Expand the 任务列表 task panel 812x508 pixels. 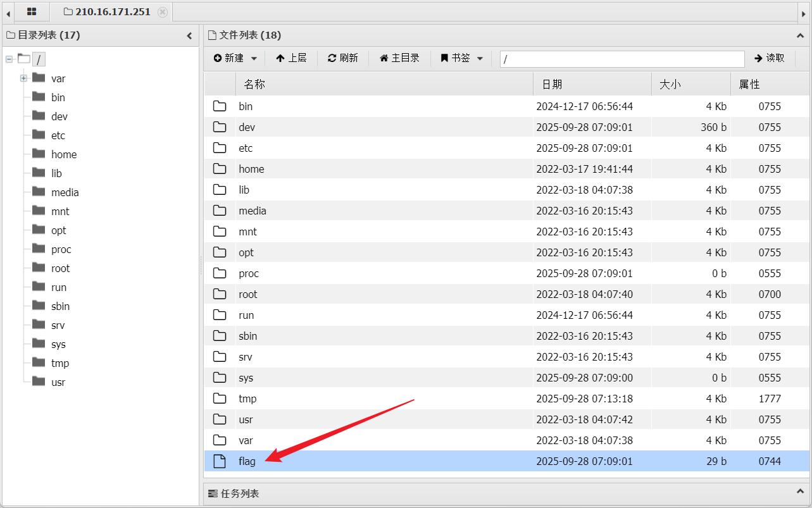click(800, 492)
